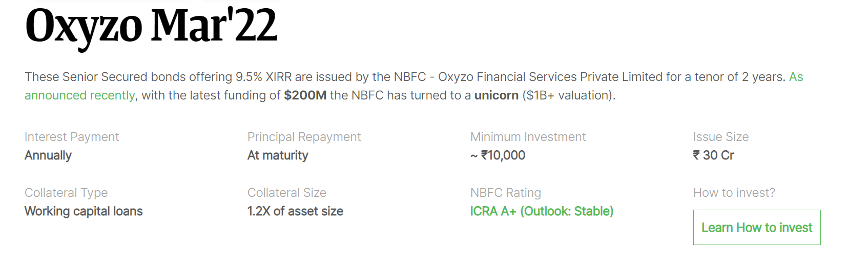Image resolution: width=868 pixels, height=263 pixels.
Task: Click the '1.2X of asset size' value
Action: pyautogui.click(x=295, y=211)
